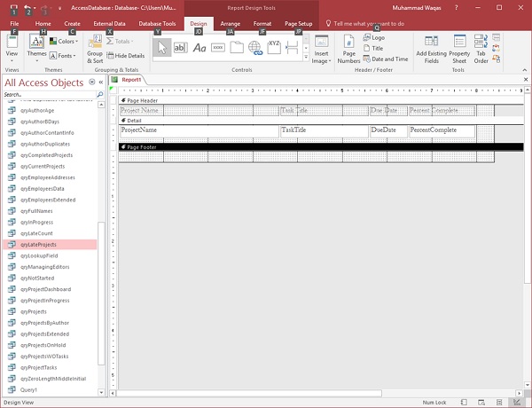Click the Group & Sort icon
Screen dimensions: 532x408
click(95, 50)
